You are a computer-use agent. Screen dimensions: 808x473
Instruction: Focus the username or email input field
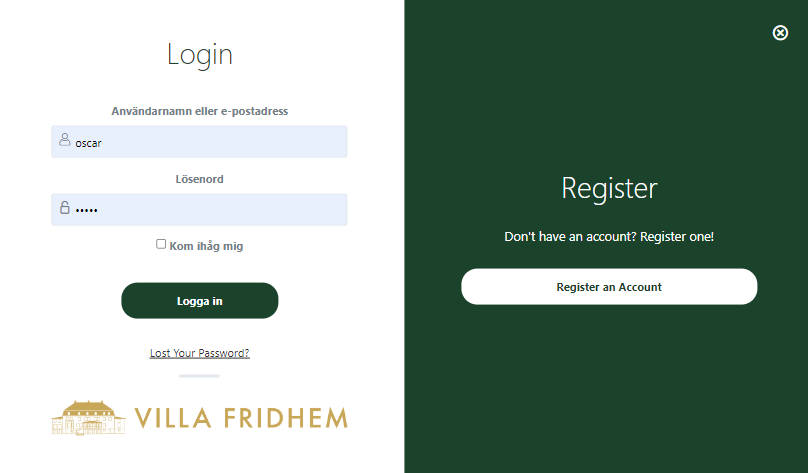click(x=210, y=142)
